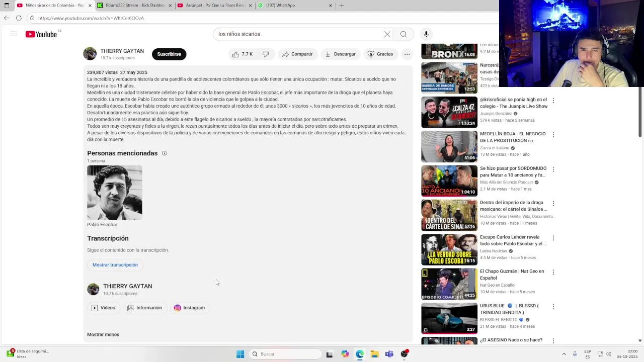This screenshot has width=644, height=362.
Task: Switch to the Pizarro222 Stream Kick tab
Action: pos(134,6)
